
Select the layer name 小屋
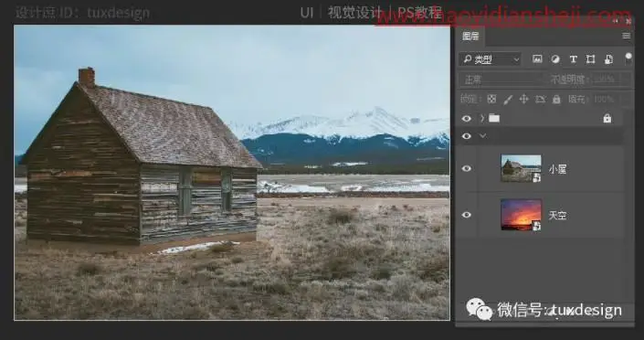click(557, 169)
